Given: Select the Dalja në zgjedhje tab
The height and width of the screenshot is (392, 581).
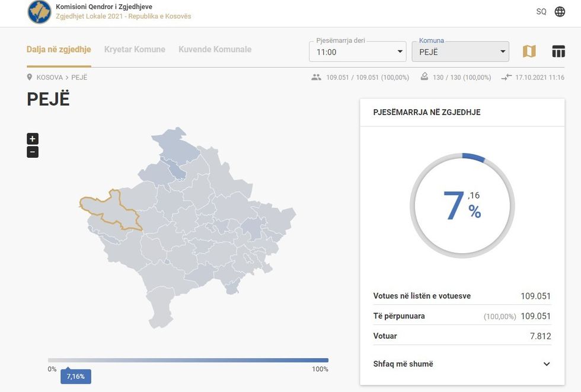Looking at the screenshot, I should pos(59,49).
